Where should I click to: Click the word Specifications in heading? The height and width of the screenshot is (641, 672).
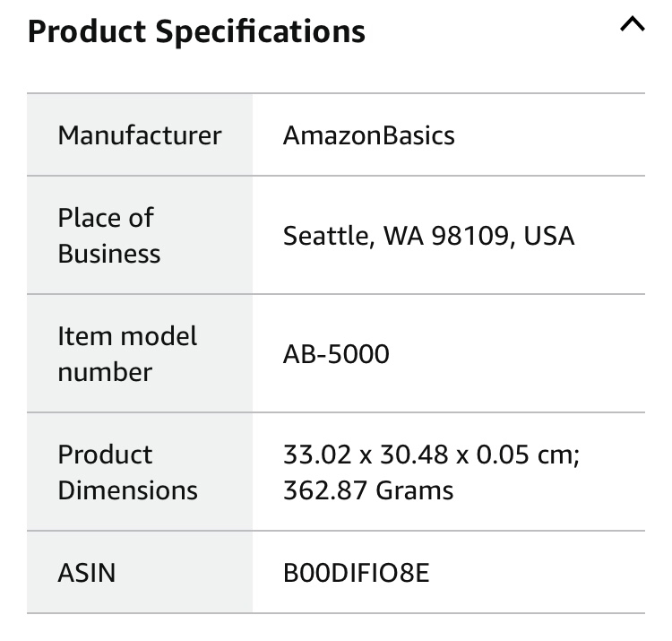260,32
